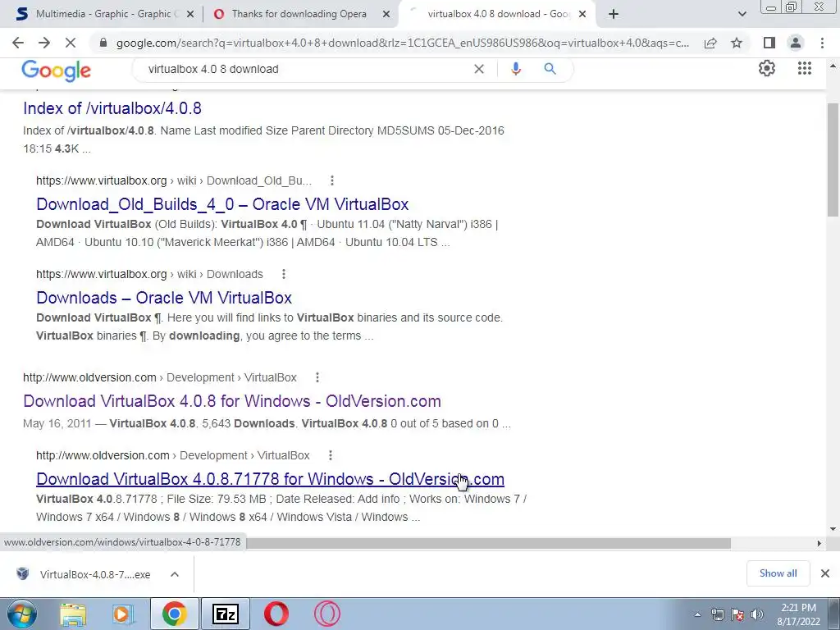View site security lock information
Image resolution: width=840 pixels, height=630 pixels.
tap(103, 43)
